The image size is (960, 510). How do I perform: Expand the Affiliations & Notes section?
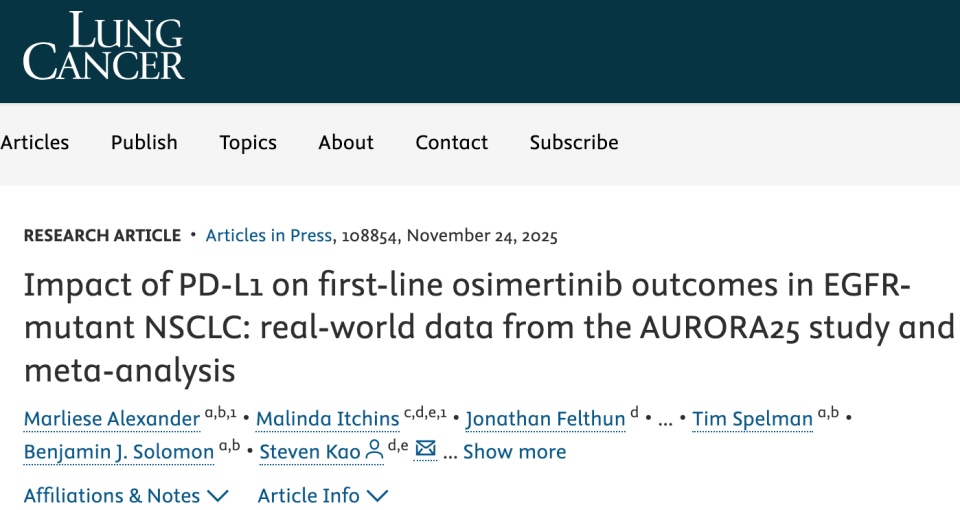coord(126,495)
